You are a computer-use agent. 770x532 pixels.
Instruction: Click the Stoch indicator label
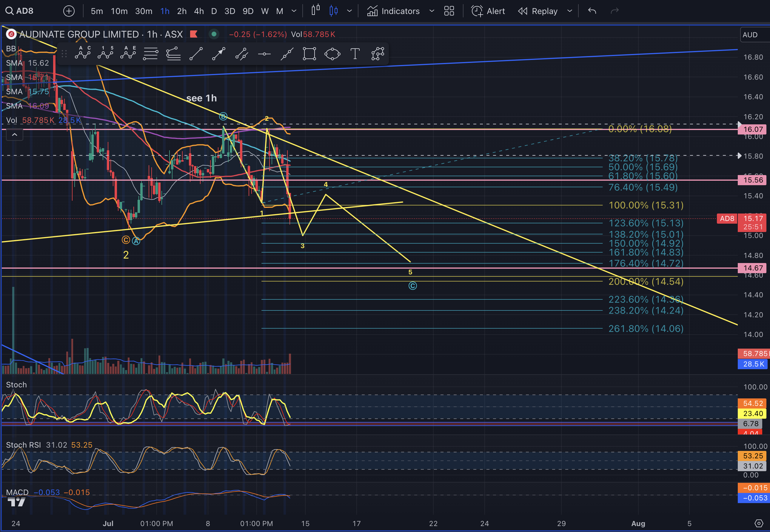click(x=16, y=385)
